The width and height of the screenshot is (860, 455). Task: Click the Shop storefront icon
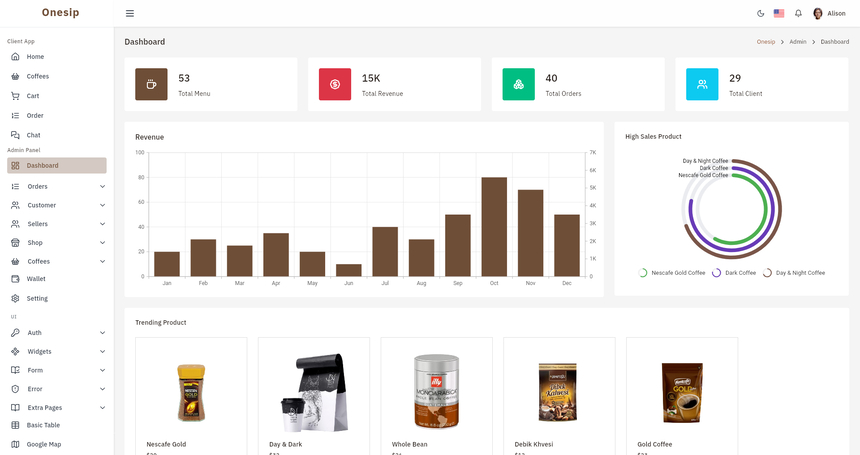[x=15, y=242]
